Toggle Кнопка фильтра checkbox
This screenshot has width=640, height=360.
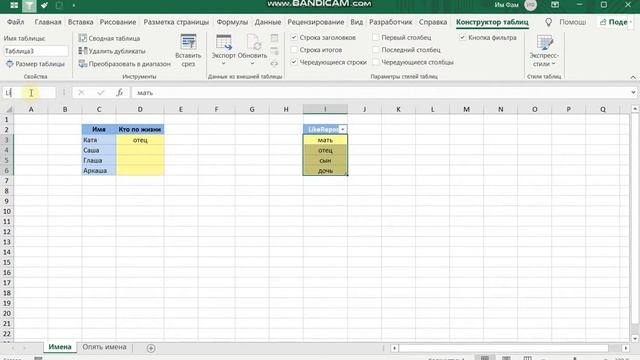(x=462, y=37)
